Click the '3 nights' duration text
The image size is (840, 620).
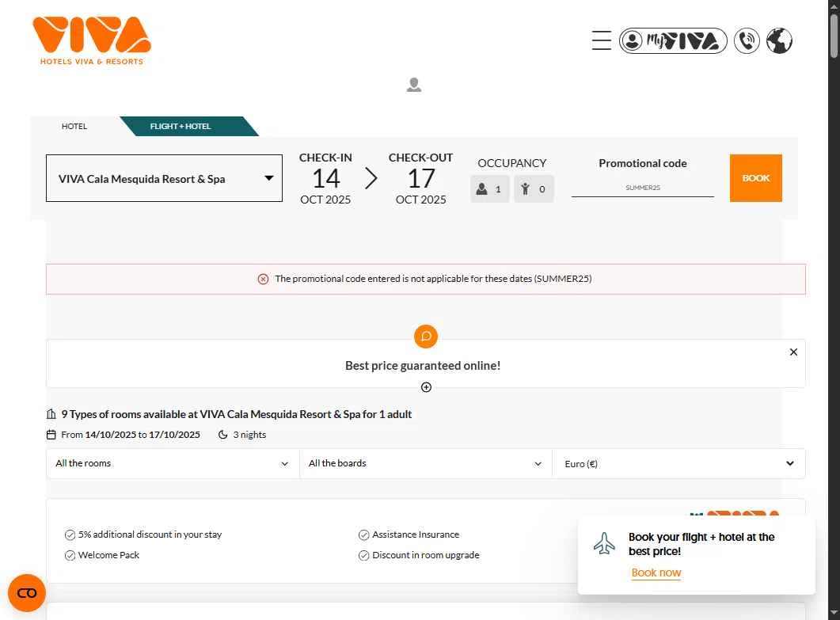point(249,435)
